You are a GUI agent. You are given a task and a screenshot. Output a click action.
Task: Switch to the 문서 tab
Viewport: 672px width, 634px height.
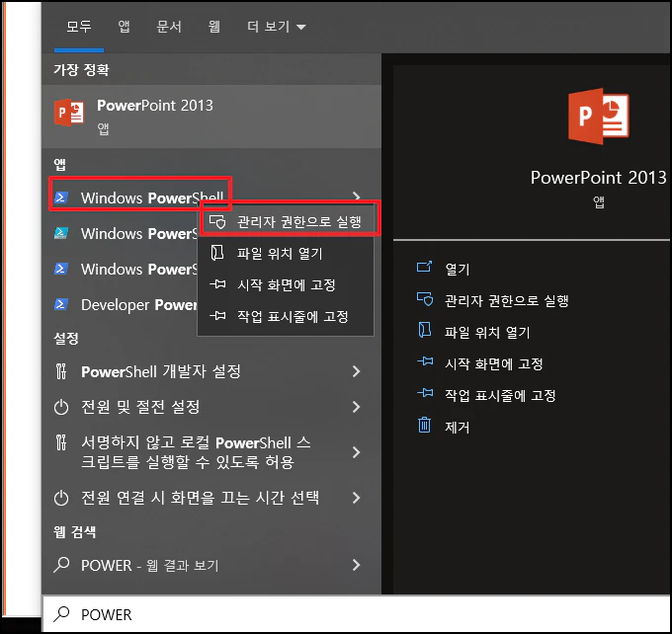pos(169,27)
